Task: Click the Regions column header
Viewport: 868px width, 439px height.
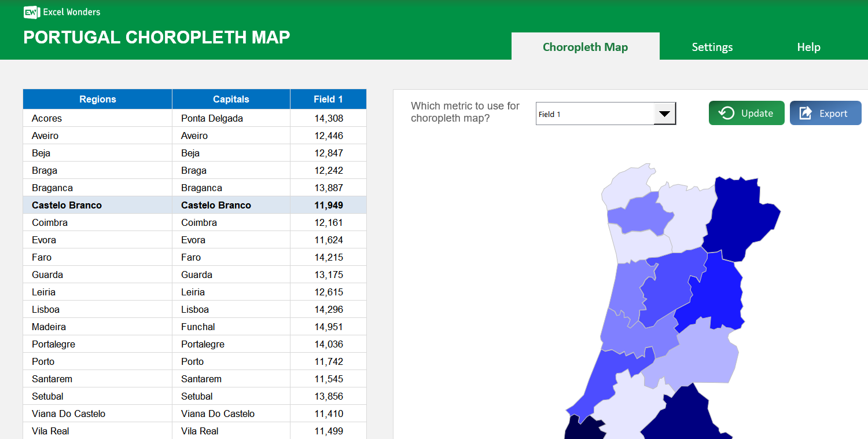Action: (97, 99)
